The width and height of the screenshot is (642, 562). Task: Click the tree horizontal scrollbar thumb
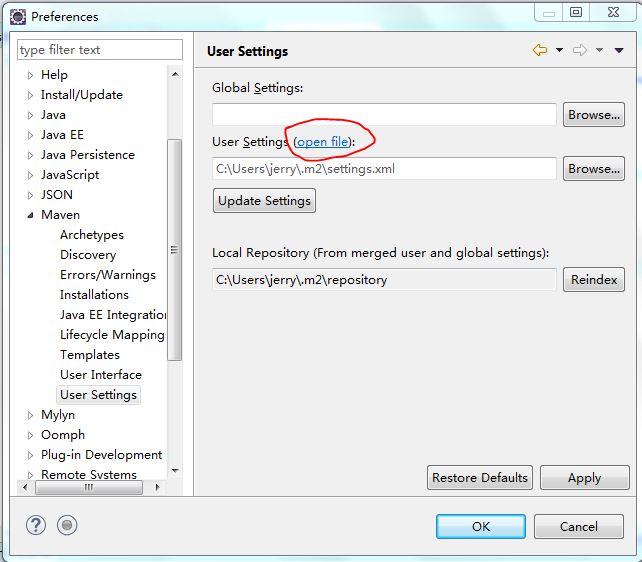click(x=89, y=487)
